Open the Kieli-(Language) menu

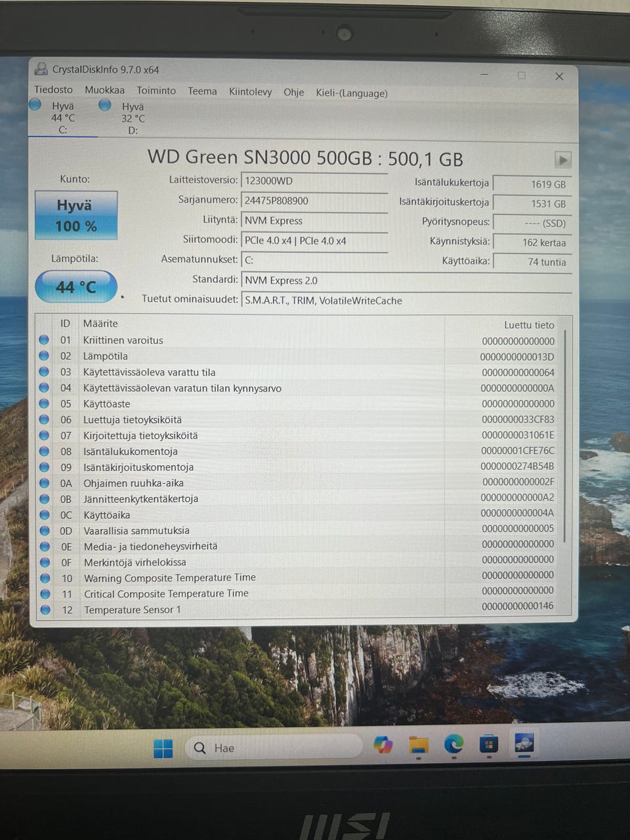click(x=352, y=93)
